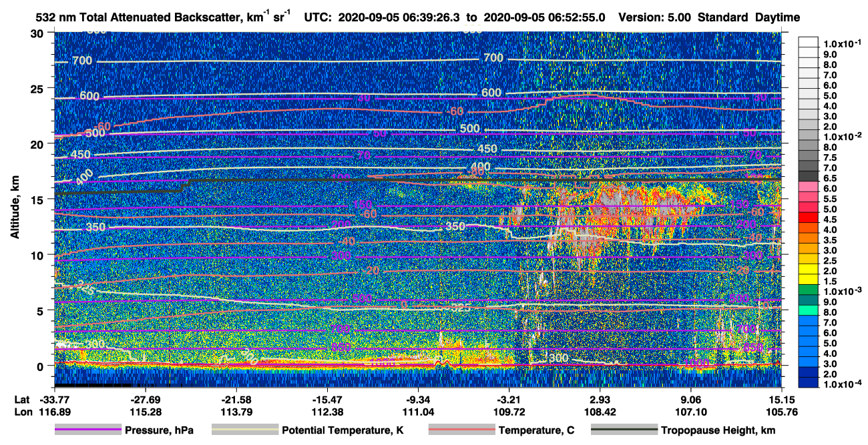Click the colorbar label 1.0x10-1
Image resolution: width=868 pixels, height=445 pixels.
(x=842, y=44)
